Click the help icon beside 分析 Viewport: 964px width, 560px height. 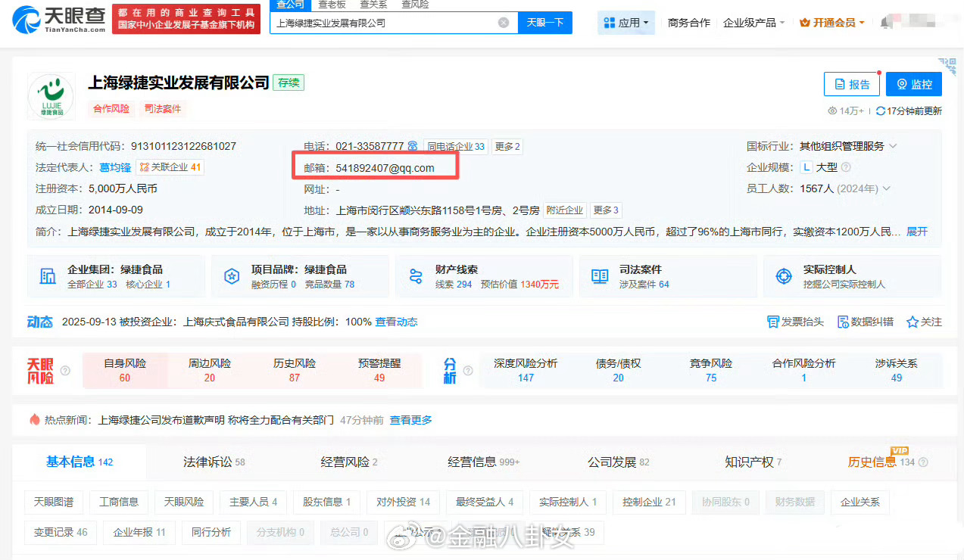click(466, 371)
